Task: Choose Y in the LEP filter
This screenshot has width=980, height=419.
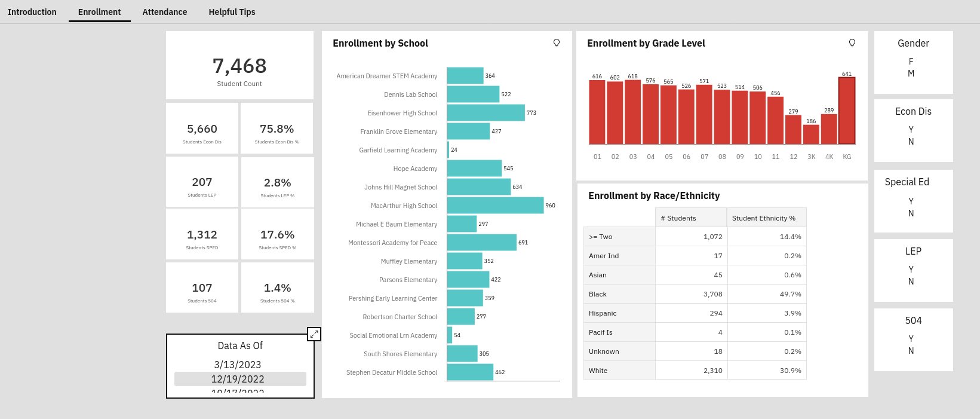Action: click(x=911, y=270)
